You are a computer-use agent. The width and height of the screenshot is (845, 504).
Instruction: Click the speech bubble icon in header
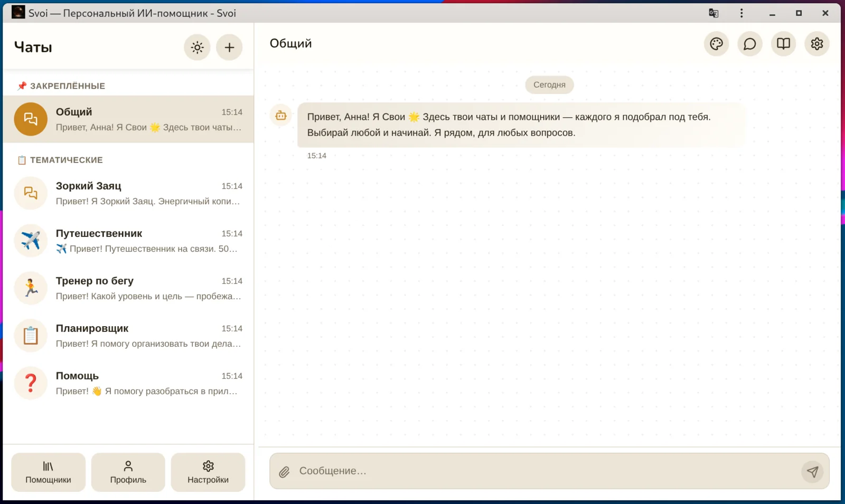tap(749, 44)
